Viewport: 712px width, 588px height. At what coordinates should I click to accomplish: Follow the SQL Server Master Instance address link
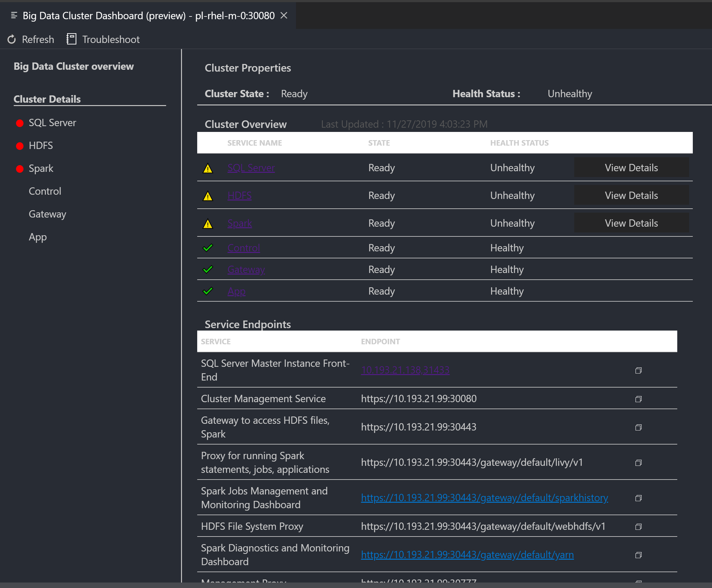click(405, 370)
